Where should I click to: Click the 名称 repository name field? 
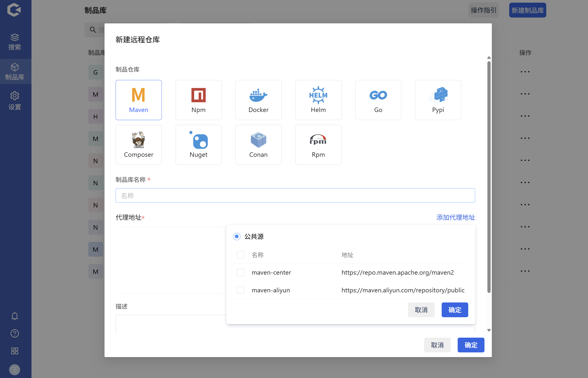295,195
